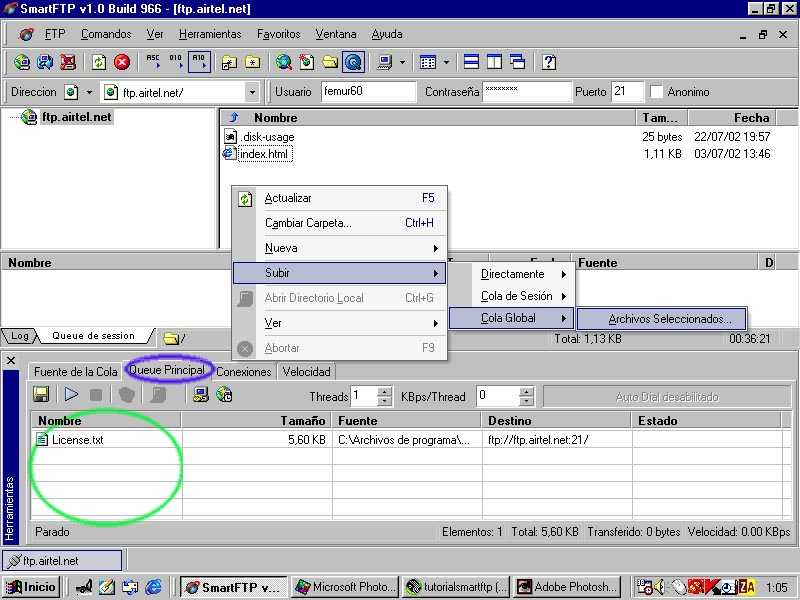
Task: Click the help question mark icon
Action: pyautogui.click(x=549, y=62)
